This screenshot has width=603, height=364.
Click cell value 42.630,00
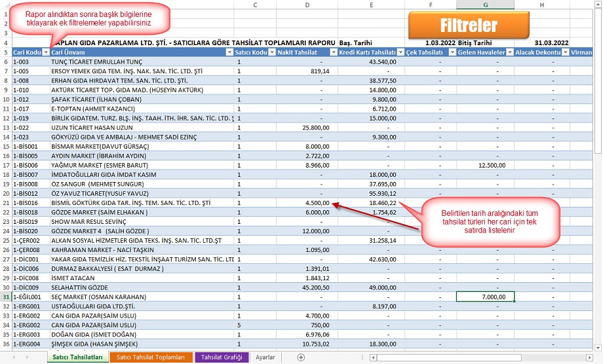371,259
